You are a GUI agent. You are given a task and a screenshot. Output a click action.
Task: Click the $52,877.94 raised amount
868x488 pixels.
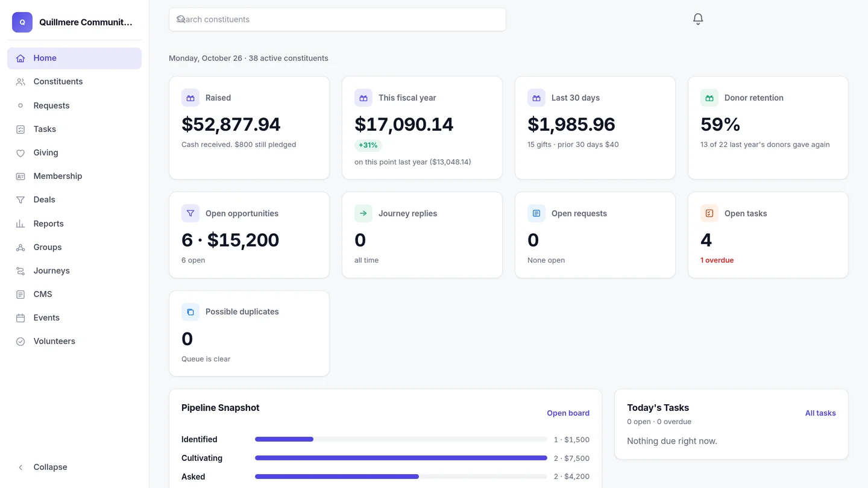click(x=231, y=124)
